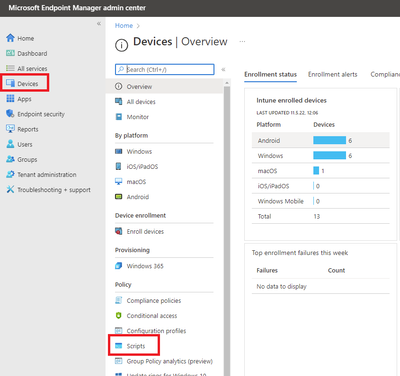Open the Group Policy analytics (preview) text

coord(169,361)
